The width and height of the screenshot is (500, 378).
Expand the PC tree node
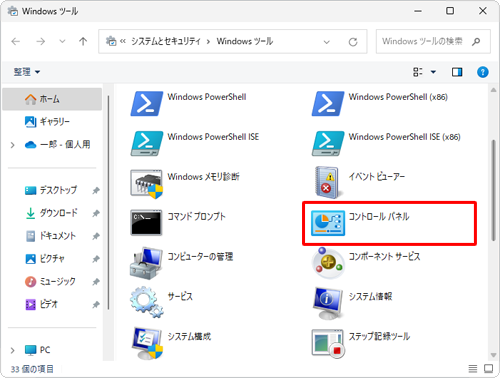point(13,350)
